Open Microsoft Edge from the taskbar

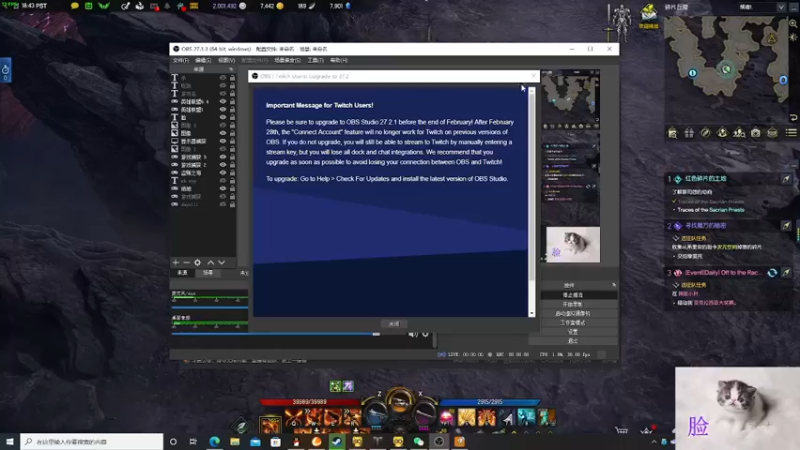pos(214,441)
